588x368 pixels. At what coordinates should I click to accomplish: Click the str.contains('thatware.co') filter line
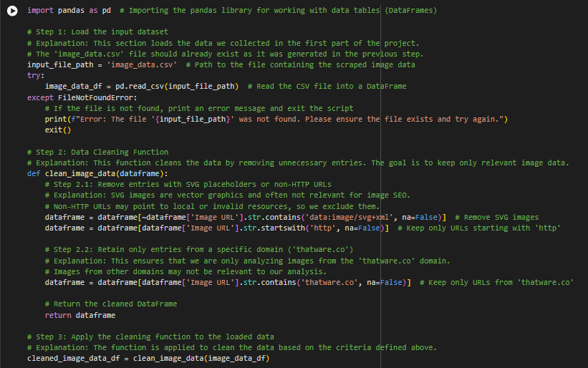pyautogui.click(x=309, y=283)
